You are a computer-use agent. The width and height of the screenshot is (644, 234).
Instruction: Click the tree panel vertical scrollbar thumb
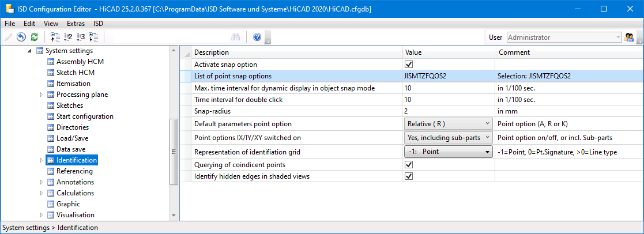174,152
